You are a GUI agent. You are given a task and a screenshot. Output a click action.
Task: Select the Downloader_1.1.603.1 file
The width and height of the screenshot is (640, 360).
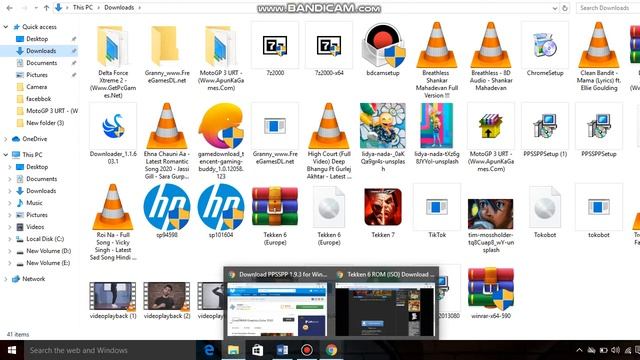[x=113, y=133]
